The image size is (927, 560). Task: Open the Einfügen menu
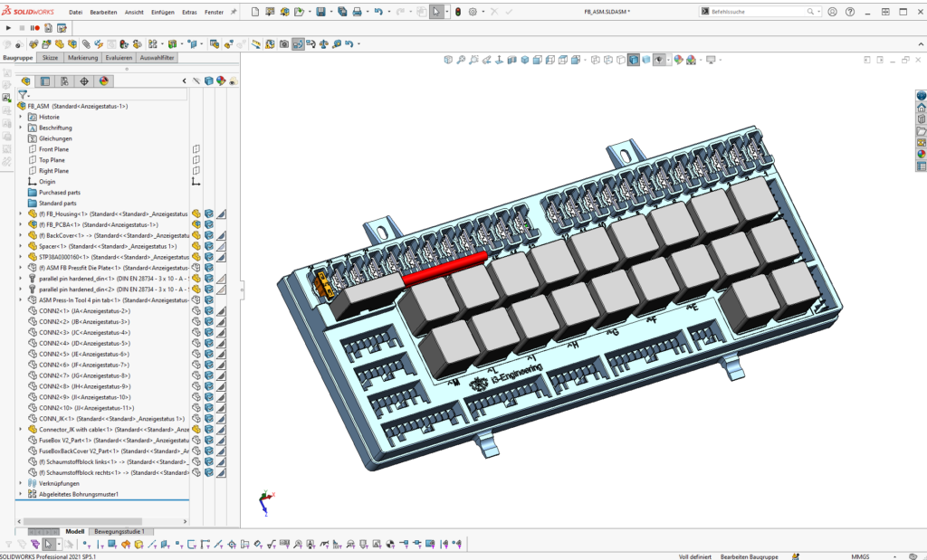163,13
